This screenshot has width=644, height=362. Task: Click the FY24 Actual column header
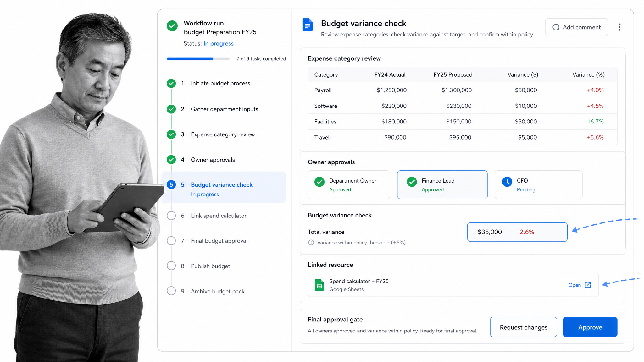tap(390, 75)
